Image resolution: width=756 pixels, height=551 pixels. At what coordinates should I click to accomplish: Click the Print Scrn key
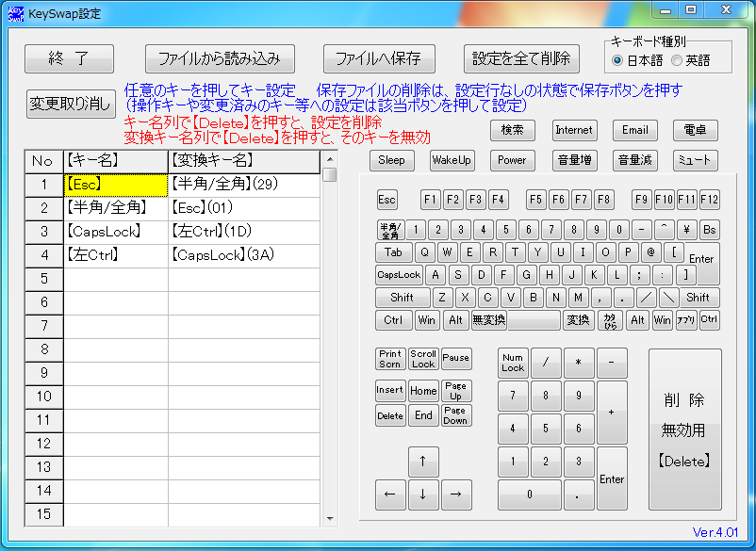(x=390, y=359)
